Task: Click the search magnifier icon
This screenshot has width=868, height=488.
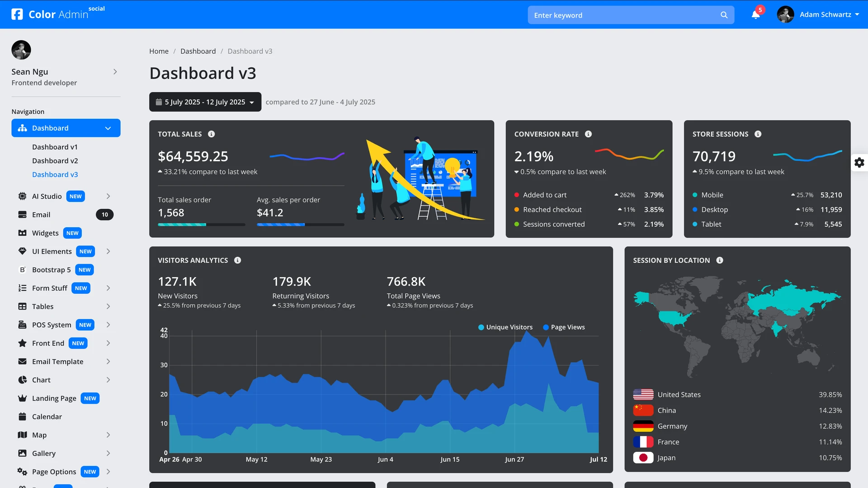Action: tap(724, 15)
